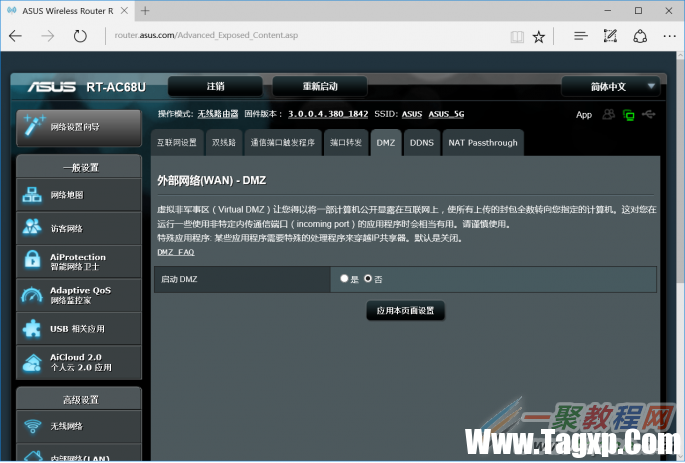Open USB 相关应用
The image size is (685, 463).
tap(79, 328)
